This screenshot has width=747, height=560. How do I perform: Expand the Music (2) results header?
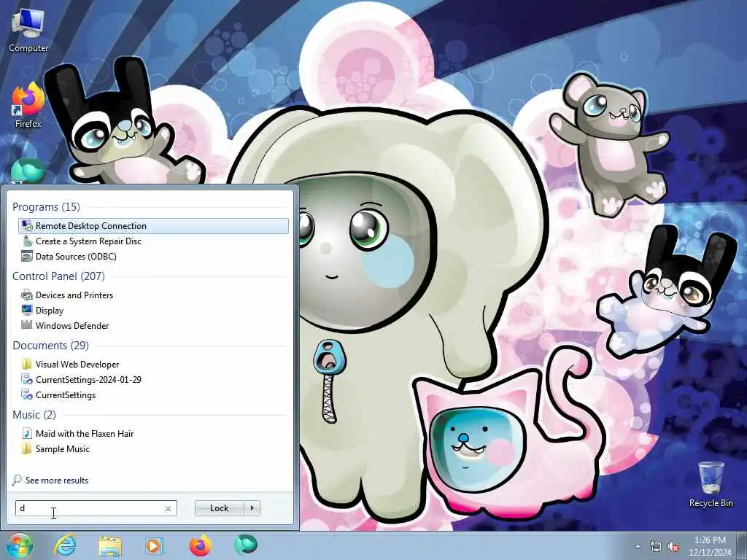34,415
